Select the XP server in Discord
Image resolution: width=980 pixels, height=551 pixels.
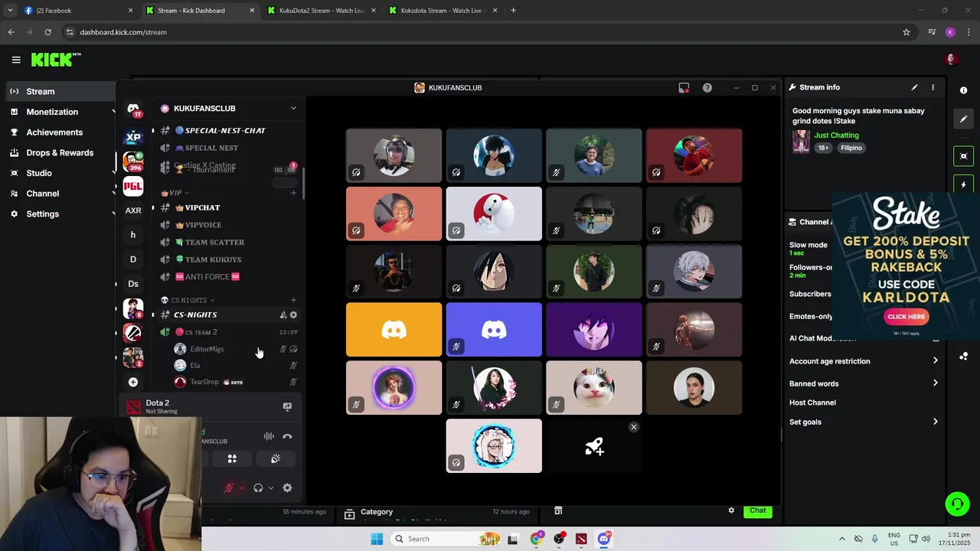coord(133,138)
